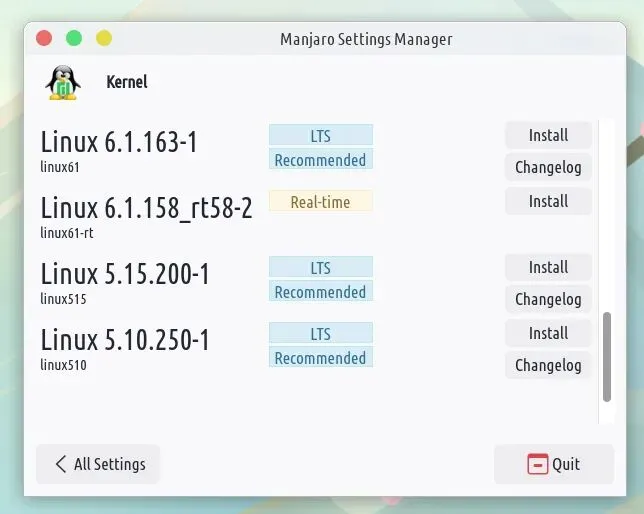Click the red Quit icon
Viewport: 644px width, 514px height.
click(x=538, y=464)
